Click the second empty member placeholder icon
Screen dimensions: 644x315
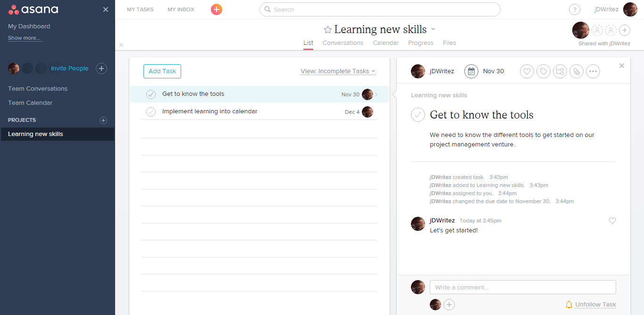pyautogui.click(x=611, y=31)
